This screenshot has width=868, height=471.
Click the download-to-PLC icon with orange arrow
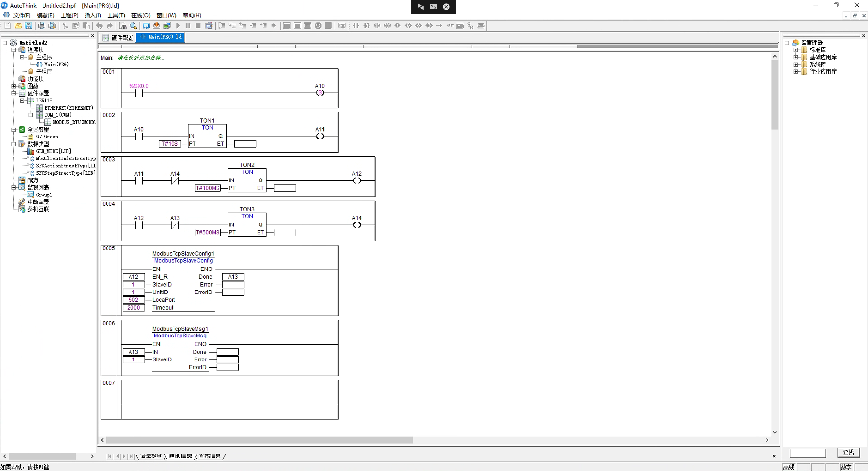click(156, 26)
